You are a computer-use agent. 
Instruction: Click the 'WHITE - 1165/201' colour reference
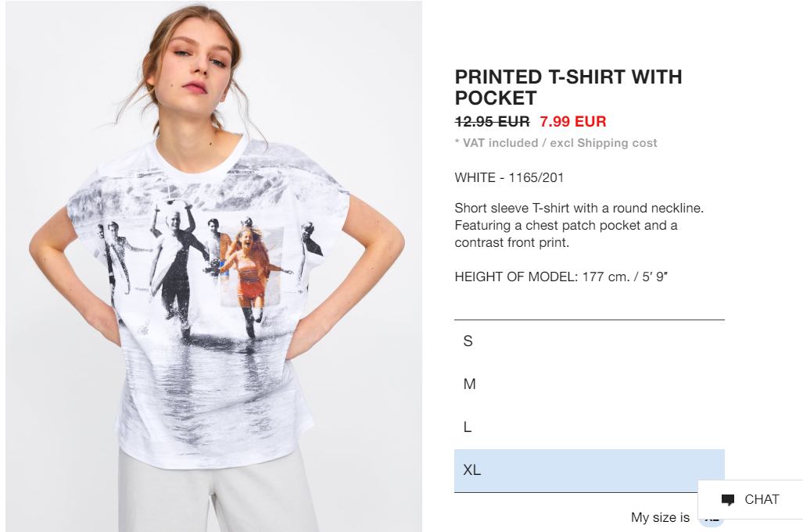(x=509, y=177)
